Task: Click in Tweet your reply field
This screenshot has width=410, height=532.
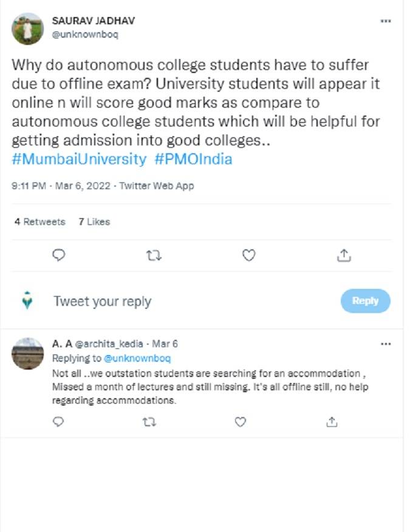Action: [182, 302]
